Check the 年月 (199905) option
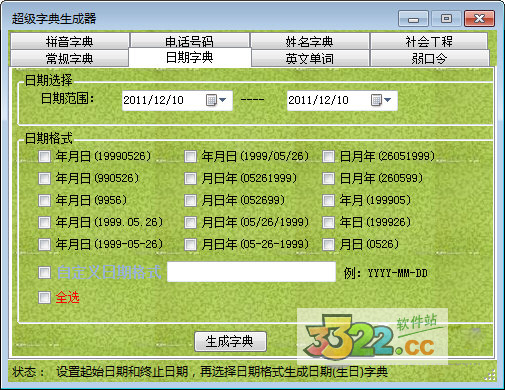Screen dimensions: 505x390 tap(328, 200)
